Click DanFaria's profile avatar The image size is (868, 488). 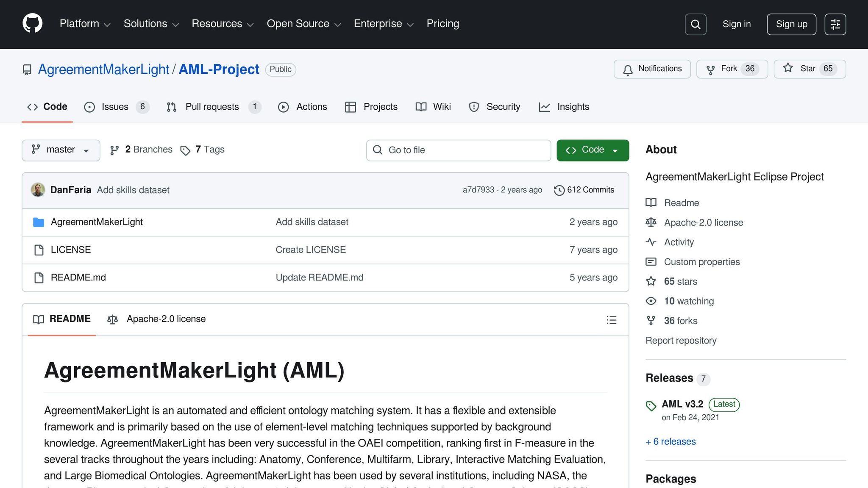tap(38, 190)
